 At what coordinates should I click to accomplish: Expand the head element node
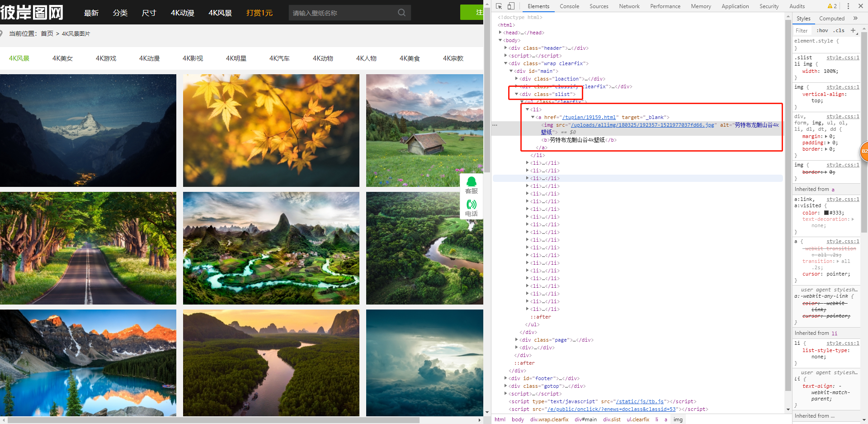click(500, 33)
